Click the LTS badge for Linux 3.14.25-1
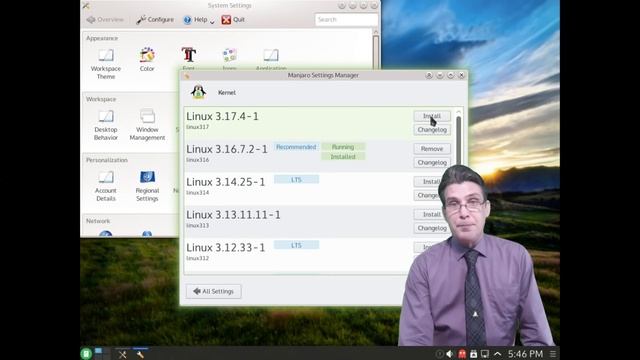Screen dimensions: 640x360 click(296, 180)
